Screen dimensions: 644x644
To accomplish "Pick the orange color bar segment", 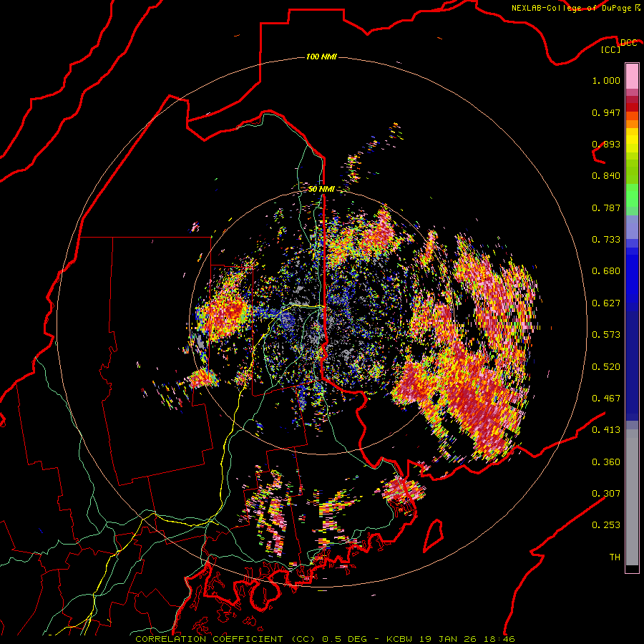I will pos(632,124).
